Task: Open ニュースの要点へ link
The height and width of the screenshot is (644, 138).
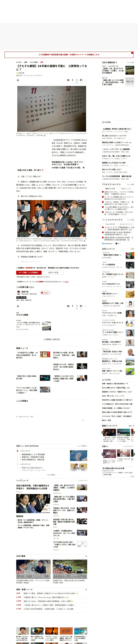Action: click(x=82, y=446)
